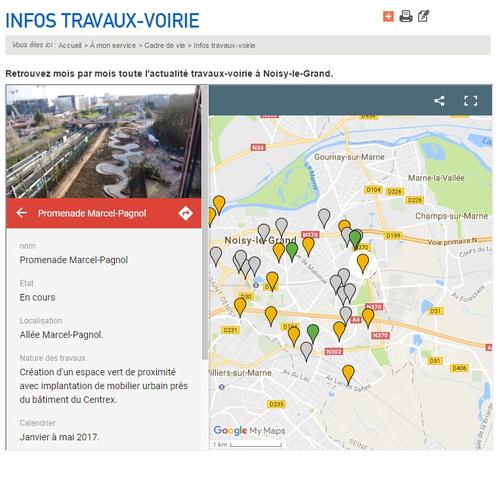The image size is (500, 479).
Task: Click the orange marker beside the red N370 badge
Action: click(x=308, y=245)
